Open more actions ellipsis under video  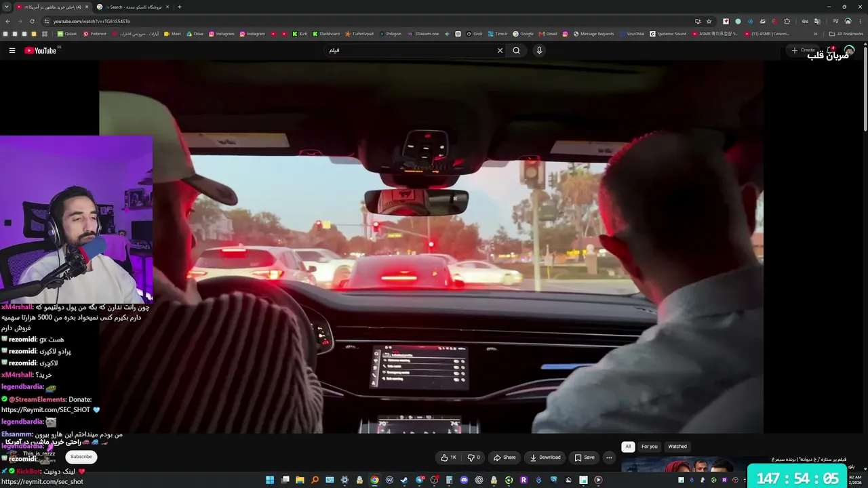tap(609, 457)
